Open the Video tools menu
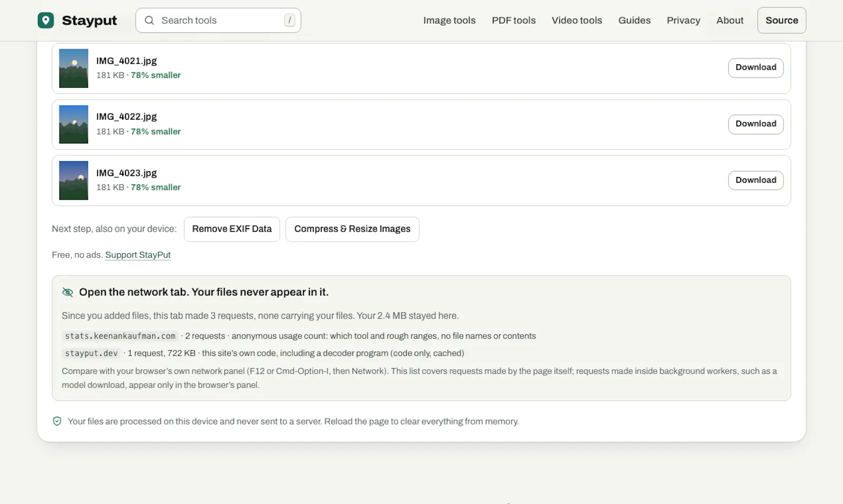This screenshot has width=843, height=504. pyautogui.click(x=577, y=20)
